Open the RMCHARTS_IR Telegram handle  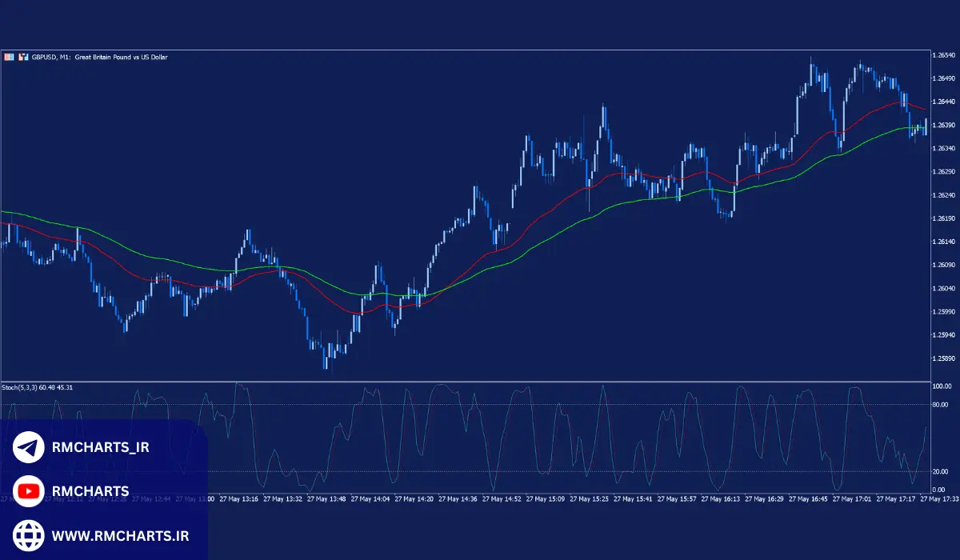101,447
